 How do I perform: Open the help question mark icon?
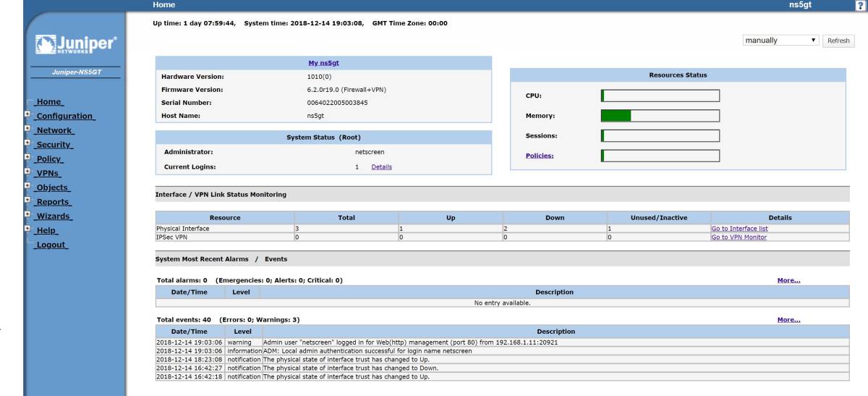pos(860,5)
